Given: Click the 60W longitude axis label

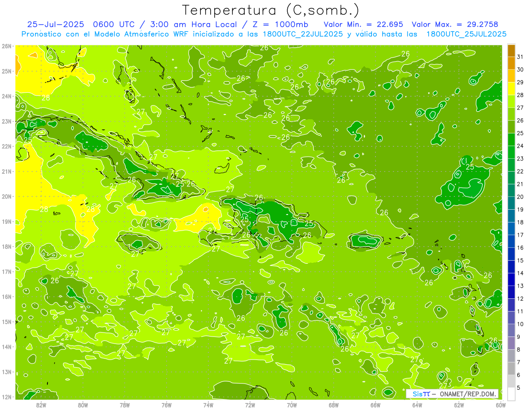Looking at the screenshot, I should (501, 405).
